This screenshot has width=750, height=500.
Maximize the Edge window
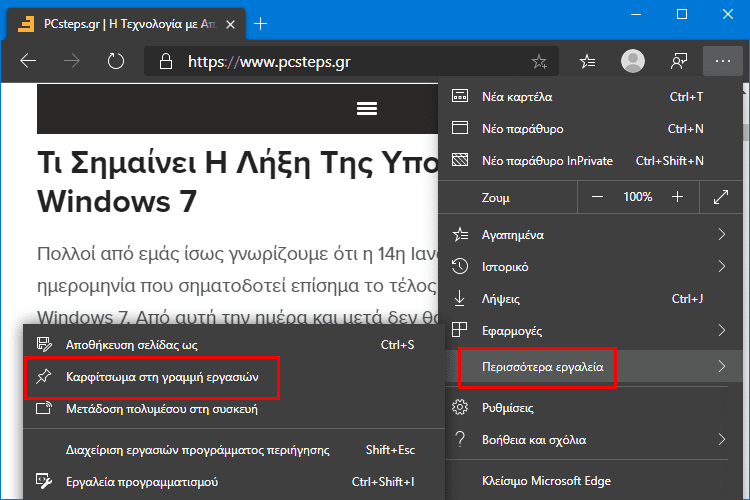point(682,14)
